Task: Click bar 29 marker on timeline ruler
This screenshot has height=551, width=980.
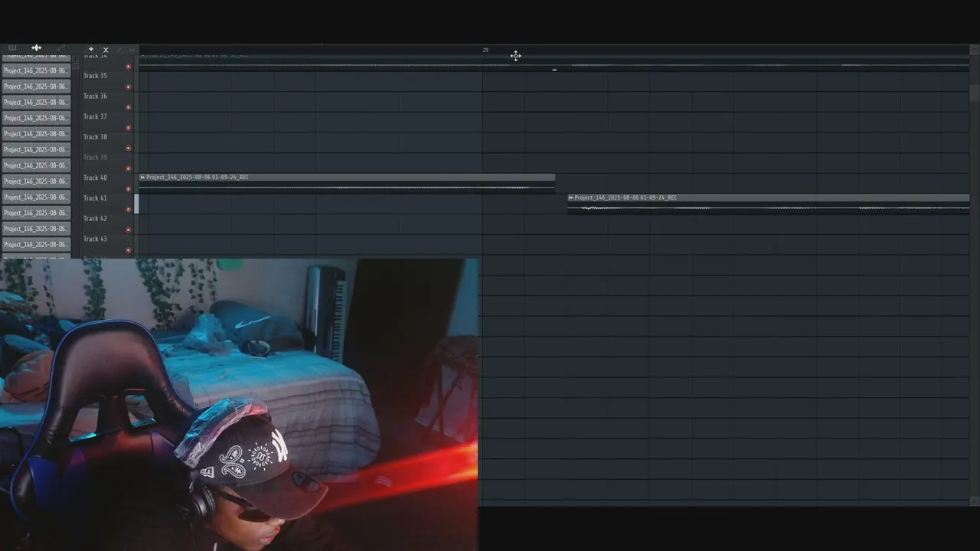Action: 485,50
